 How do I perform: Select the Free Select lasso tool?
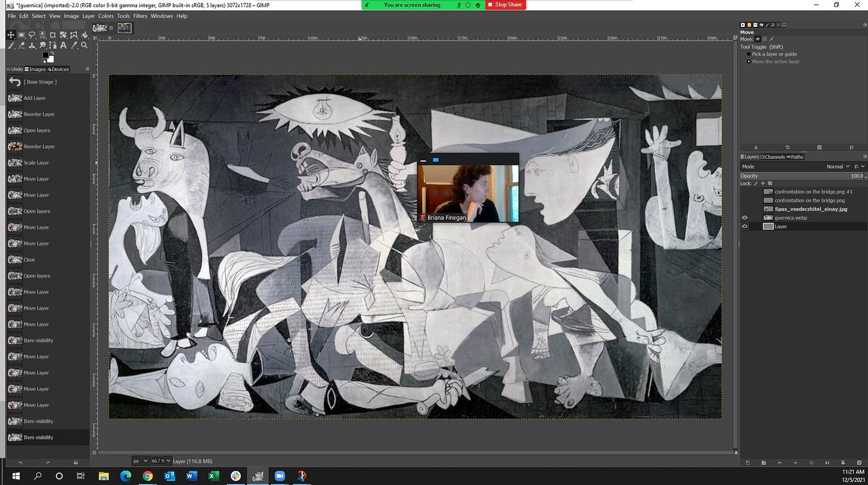pos(32,35)
